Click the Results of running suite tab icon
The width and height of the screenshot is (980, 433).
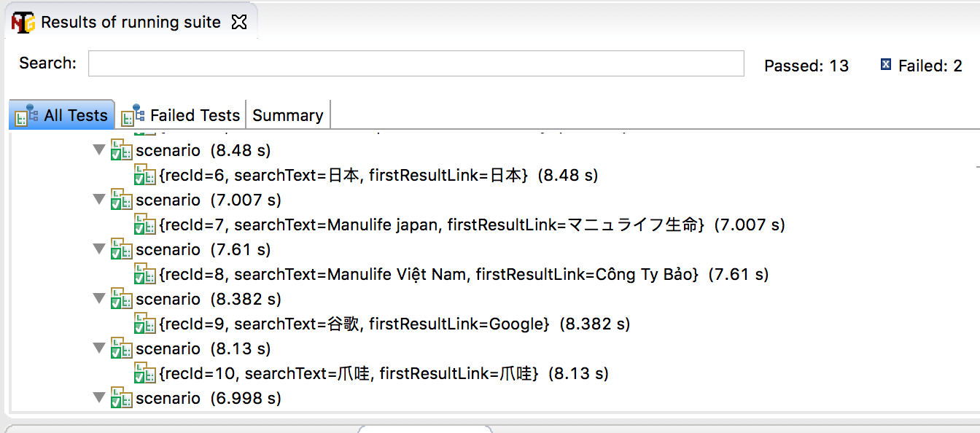tap(20, 22)
